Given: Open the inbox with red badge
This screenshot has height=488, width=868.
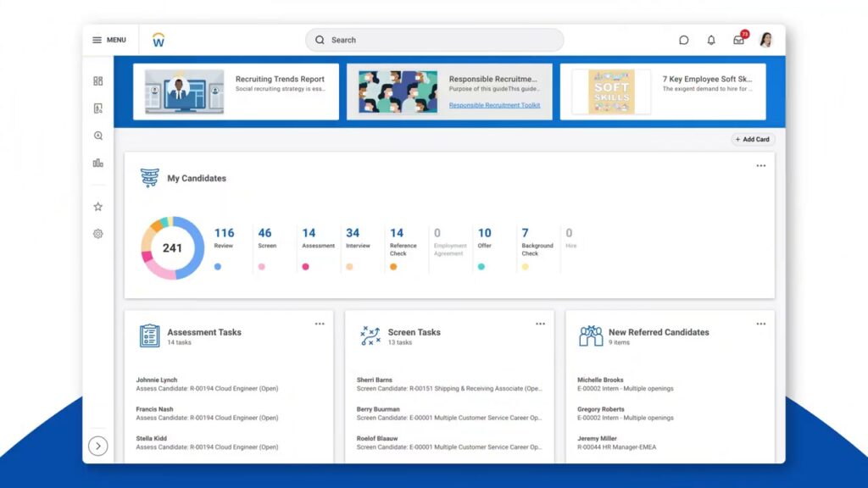Looking at the screenshot, I should (740, 39).
